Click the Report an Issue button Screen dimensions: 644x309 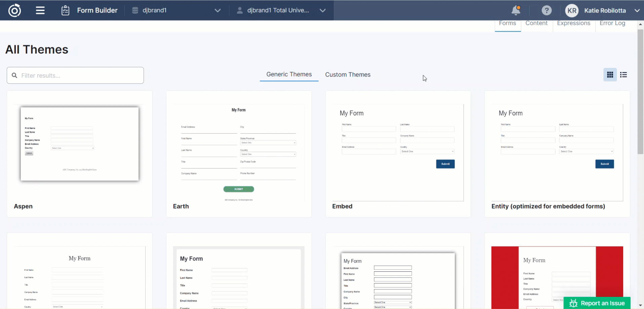tap(597, 303)
